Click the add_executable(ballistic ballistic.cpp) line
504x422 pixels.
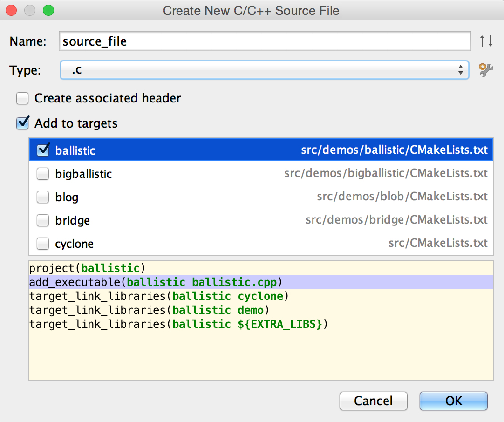156,282
